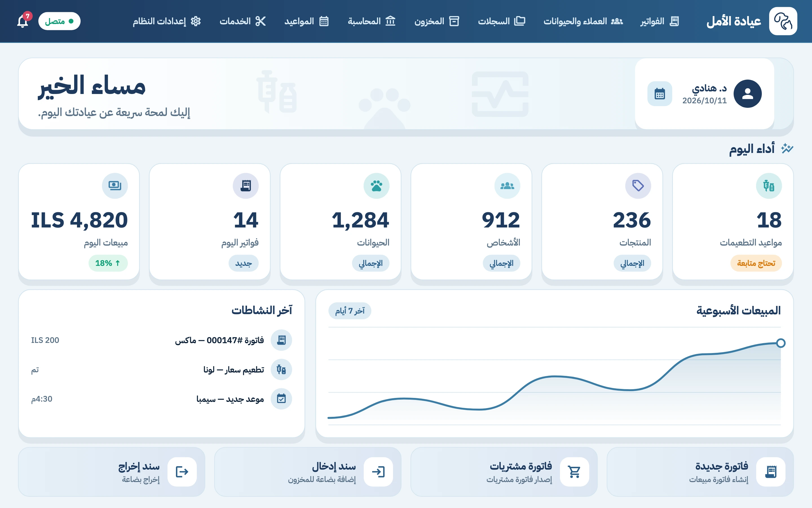Viewport: 812px width, 508px height.
Task: Open إعدادات النظام settings menu
Action: point(167,21)
